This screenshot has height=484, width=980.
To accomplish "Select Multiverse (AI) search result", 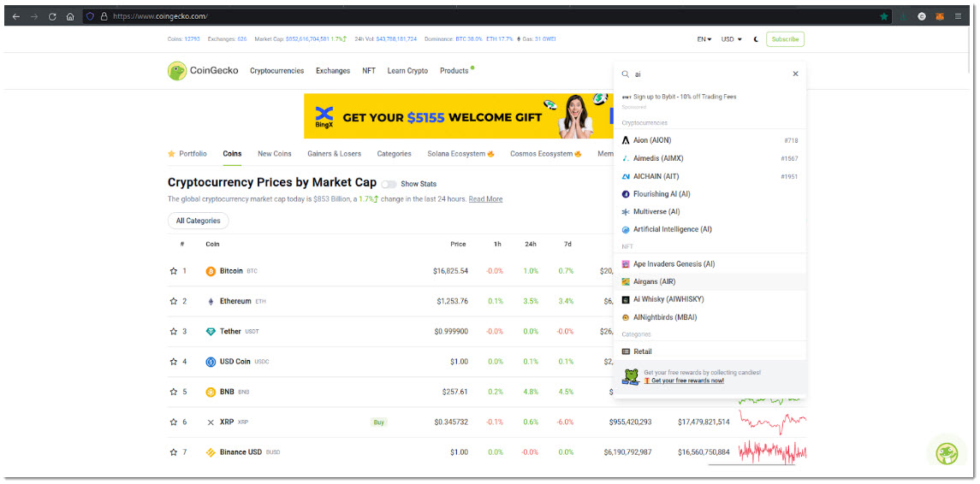I will (710, 212).
